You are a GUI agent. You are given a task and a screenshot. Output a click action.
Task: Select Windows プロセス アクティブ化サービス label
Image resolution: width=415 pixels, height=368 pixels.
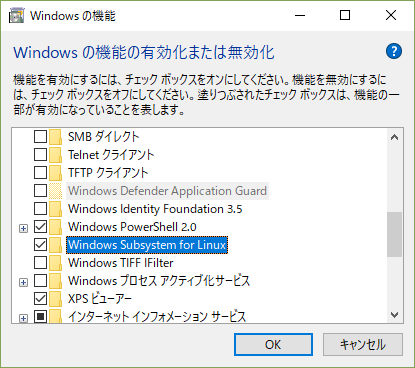click(159, 281)
